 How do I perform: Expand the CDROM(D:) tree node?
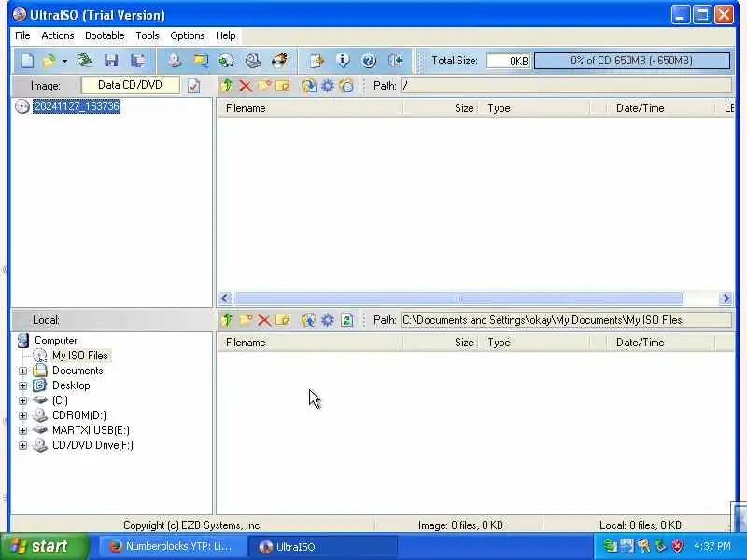pyautogui.click(x=22, y=415)
